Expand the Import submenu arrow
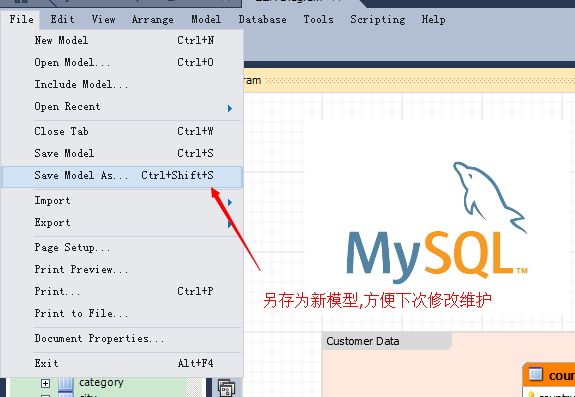575x397 pixels. tap(230, 202)
